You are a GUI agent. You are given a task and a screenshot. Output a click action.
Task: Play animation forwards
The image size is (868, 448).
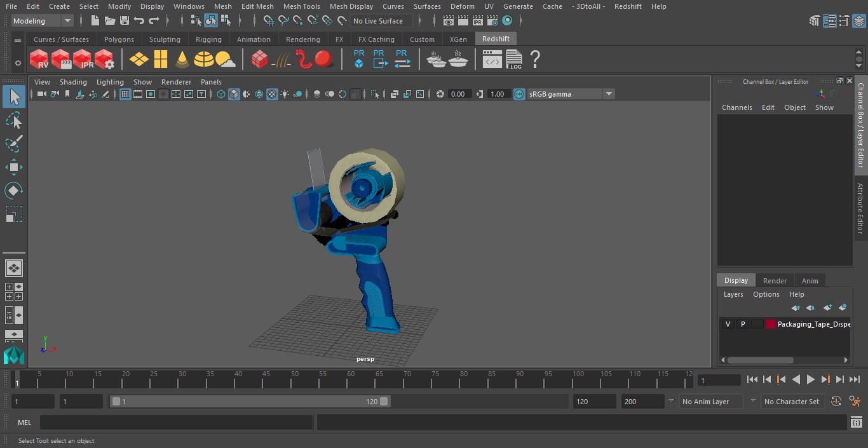(x=811, y=379)
